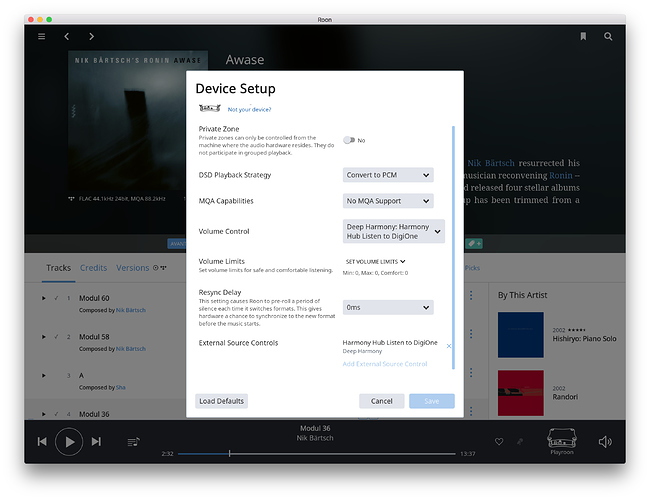Image resolution: width=651 pixels, height=500 pixels.
Task: Open the play queue icon
Action: 133,442
